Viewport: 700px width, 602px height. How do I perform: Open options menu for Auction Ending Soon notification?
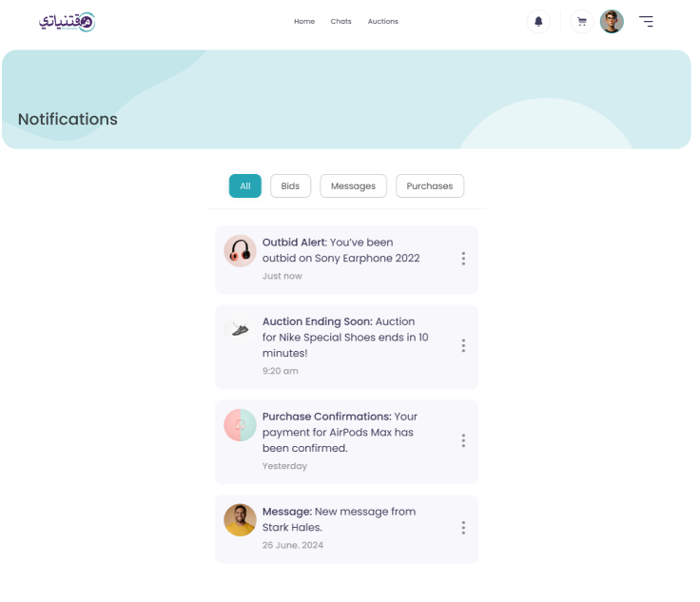[x=463, y=345]
